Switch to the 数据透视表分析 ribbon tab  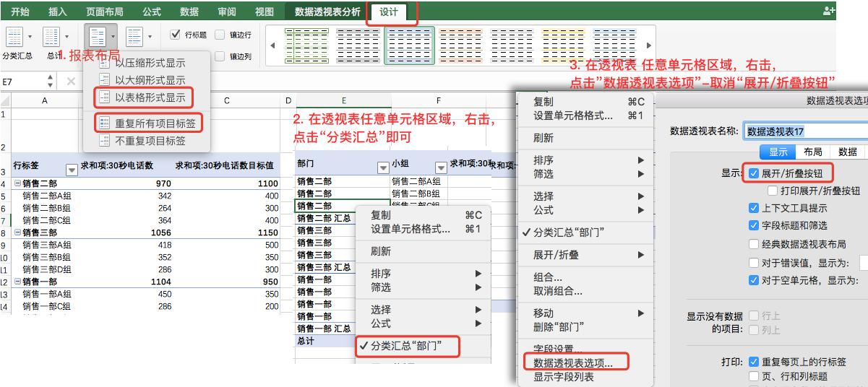327,12
